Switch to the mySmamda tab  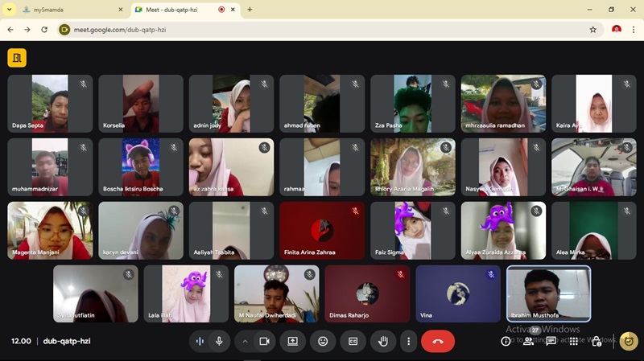point(68,10)
